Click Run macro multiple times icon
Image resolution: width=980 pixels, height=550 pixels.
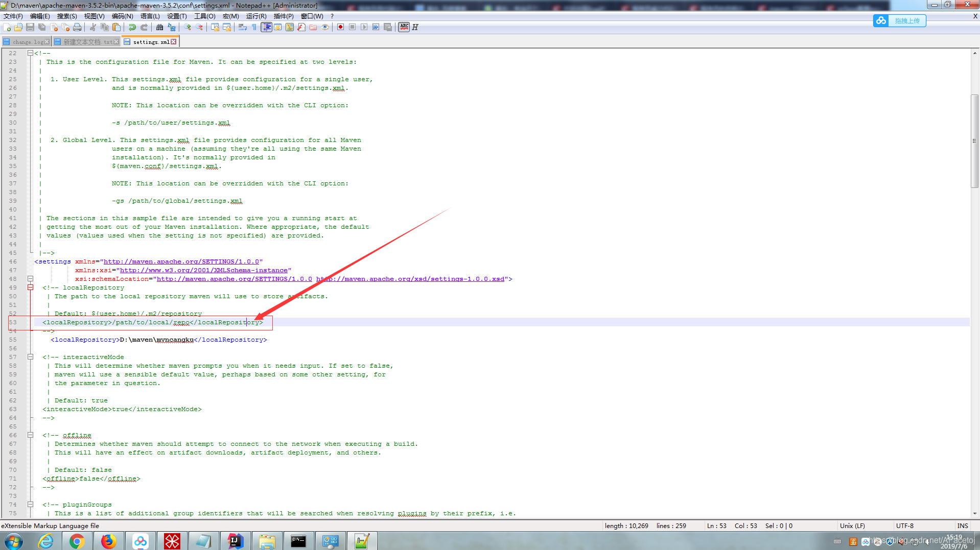(376, 27)
